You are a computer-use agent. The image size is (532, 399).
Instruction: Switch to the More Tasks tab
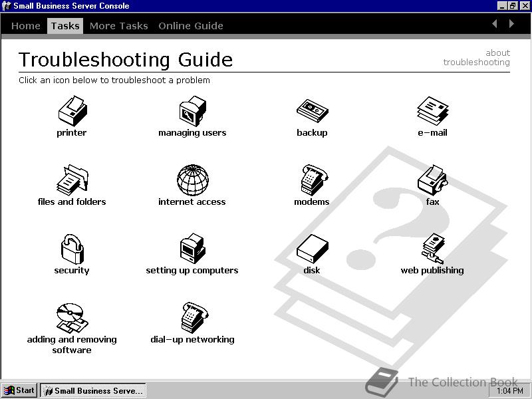pyautogui.click(x=119, y=26)
